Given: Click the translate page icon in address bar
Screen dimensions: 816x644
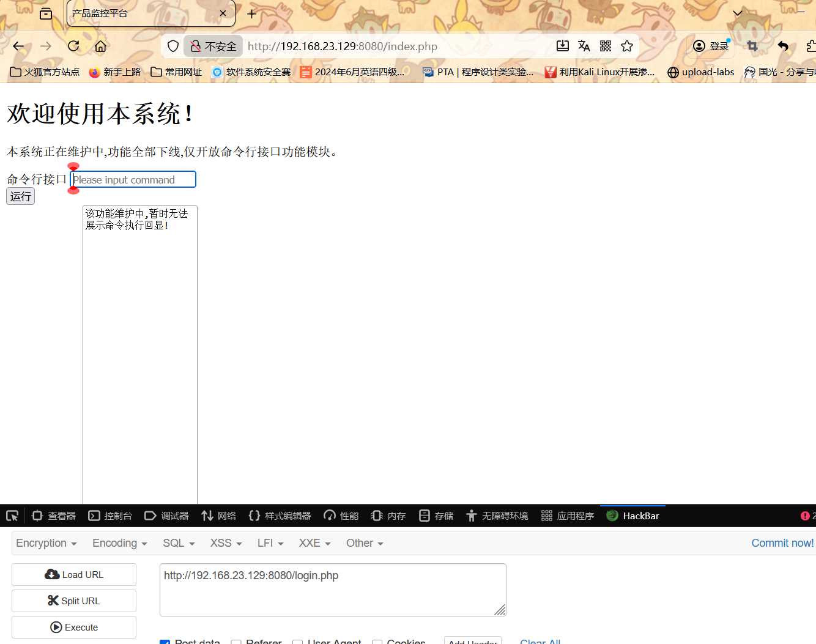Looking at the screenshot, I should [x=584, y=46].
